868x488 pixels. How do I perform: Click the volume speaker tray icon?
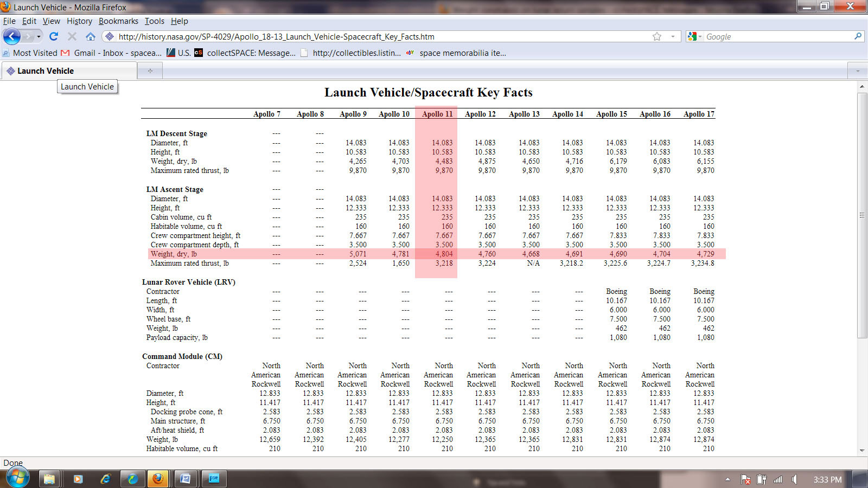pos(794,479)
